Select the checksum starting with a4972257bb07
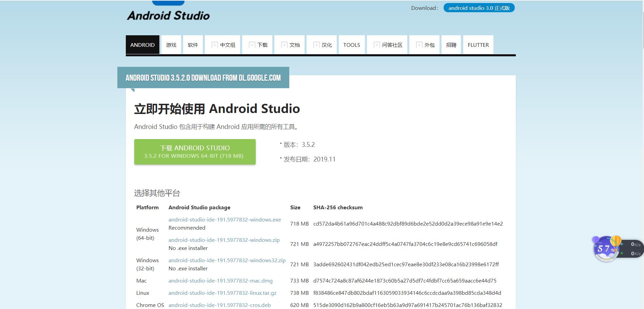The width and height of the screenshot is (644, 309). (405, 244)
